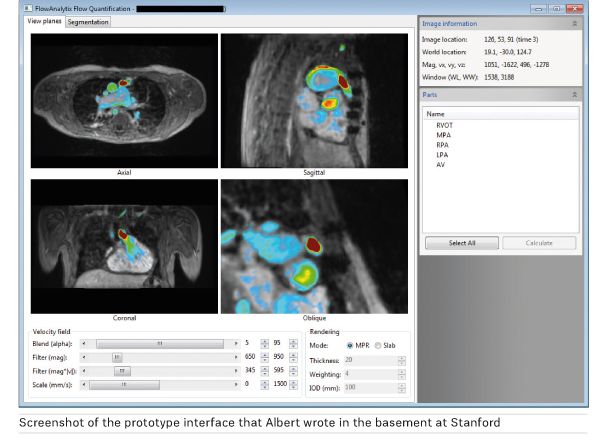Click right arrow of Filter (mag) slider

236,356
